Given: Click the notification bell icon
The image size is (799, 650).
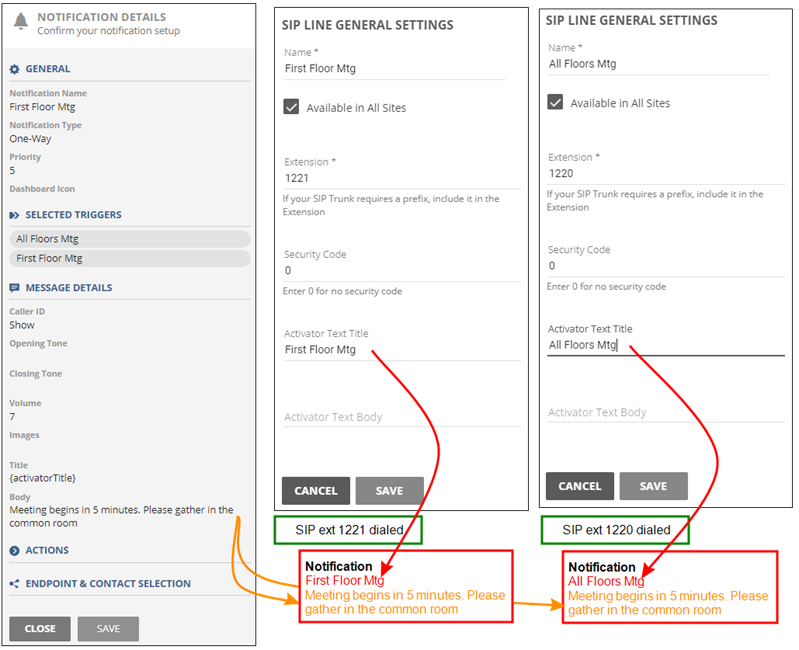Looking at the screenshot, I should pyautogui.click(x=21, y=22).
